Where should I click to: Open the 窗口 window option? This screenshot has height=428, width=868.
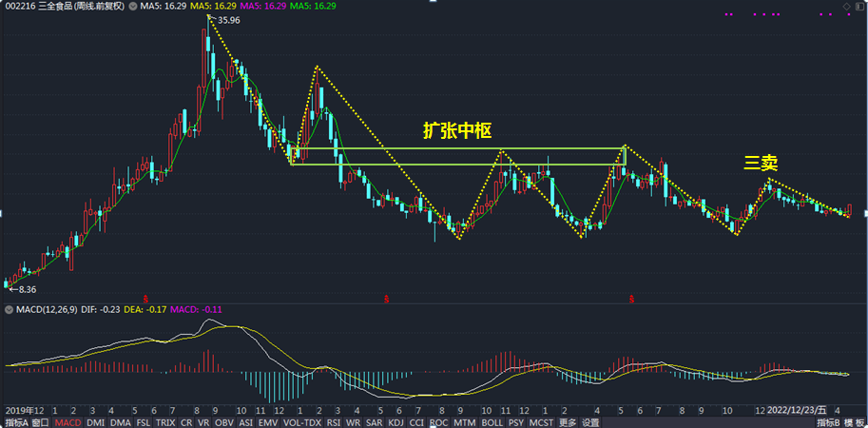[39, 422]
